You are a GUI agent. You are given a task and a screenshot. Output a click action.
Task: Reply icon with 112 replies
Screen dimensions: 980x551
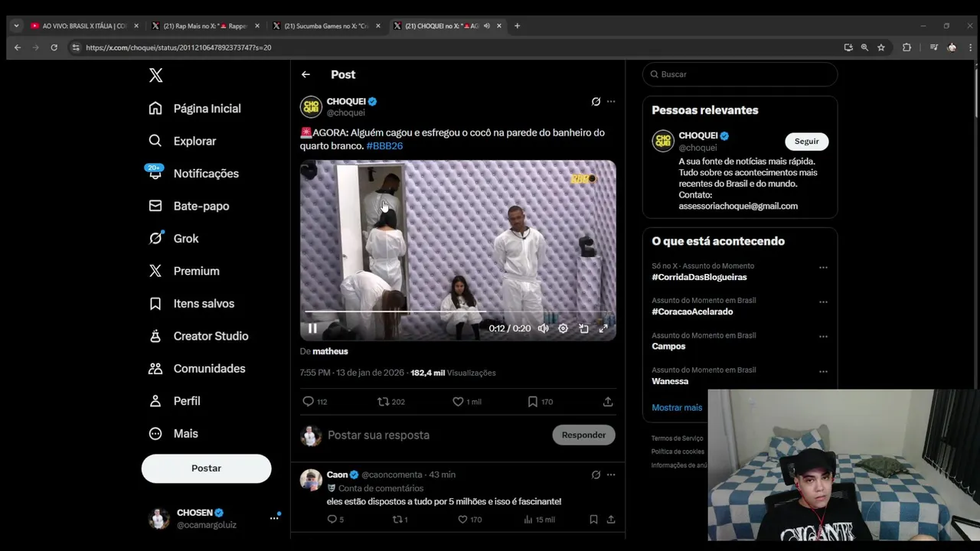(314, 402)
